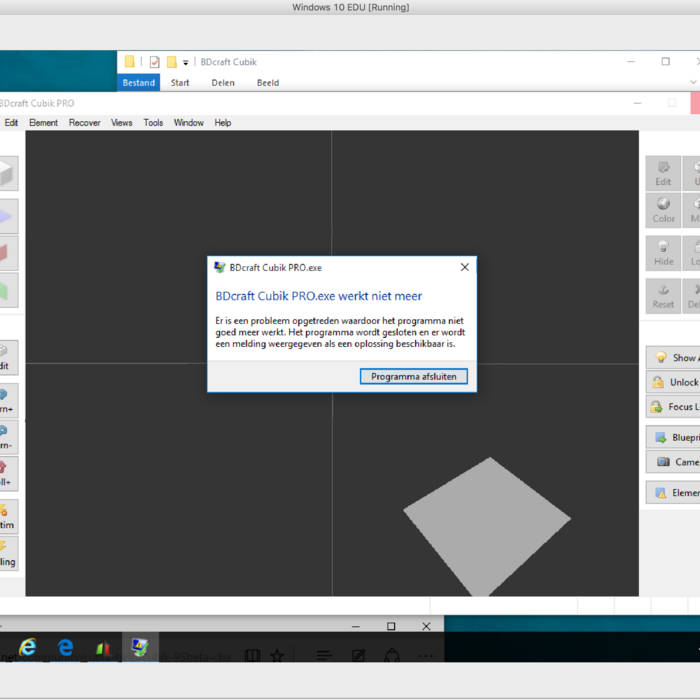Expand the Explorer ribbon chevron
This screenshot has height=700, width=700.
coord(693,82)
